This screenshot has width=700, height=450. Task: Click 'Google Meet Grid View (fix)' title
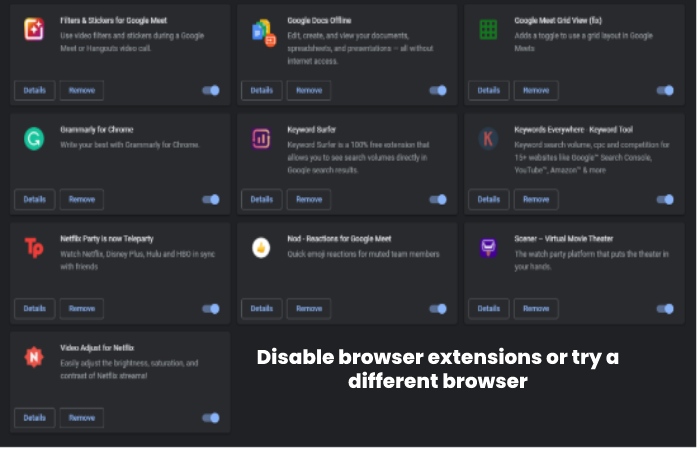pyautogui.click(x=558, y=21)
